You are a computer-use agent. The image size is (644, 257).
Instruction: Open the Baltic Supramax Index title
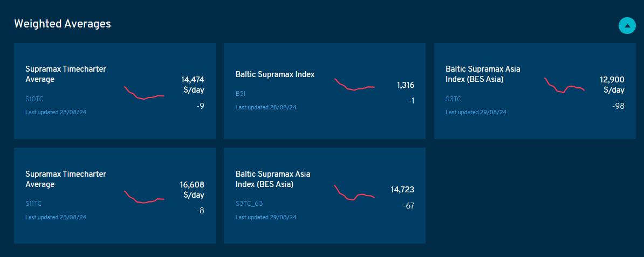(275, 74)
